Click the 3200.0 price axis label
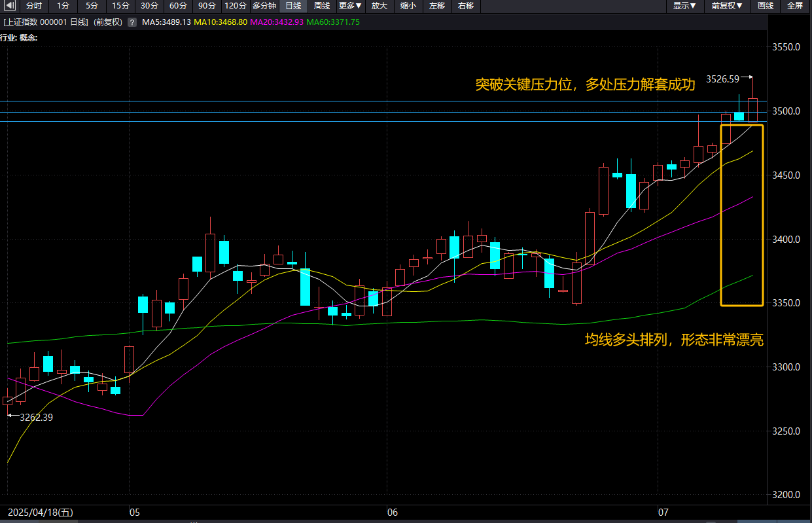This screenshot has width=812, height=523. point(786,495)
